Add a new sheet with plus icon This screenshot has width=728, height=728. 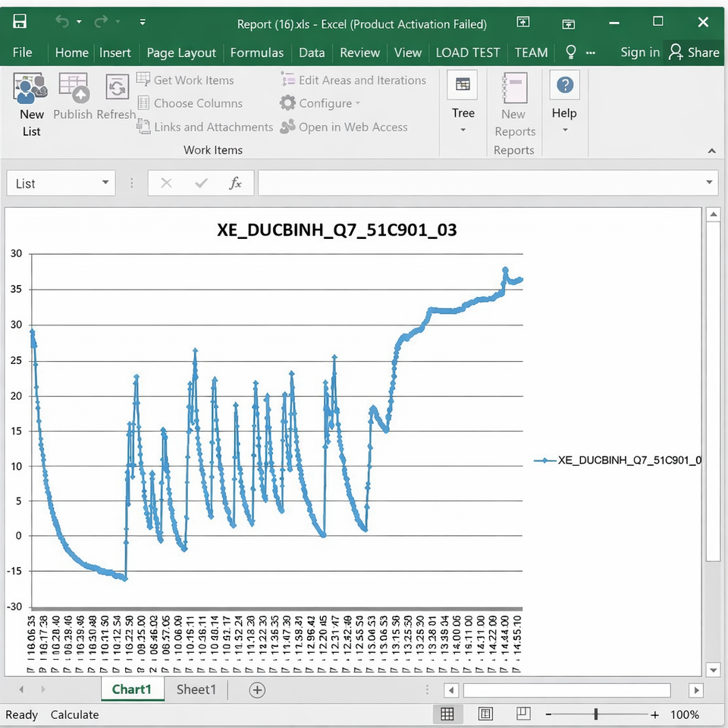(257, 689)
